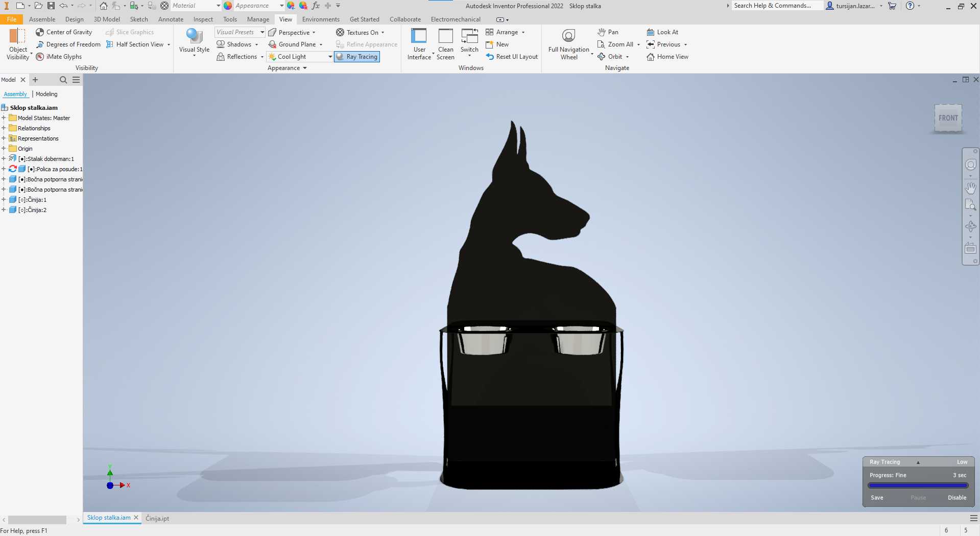980x536 pixels.
Task: Click ray tracing progress bar
Action: pos(918,485)
